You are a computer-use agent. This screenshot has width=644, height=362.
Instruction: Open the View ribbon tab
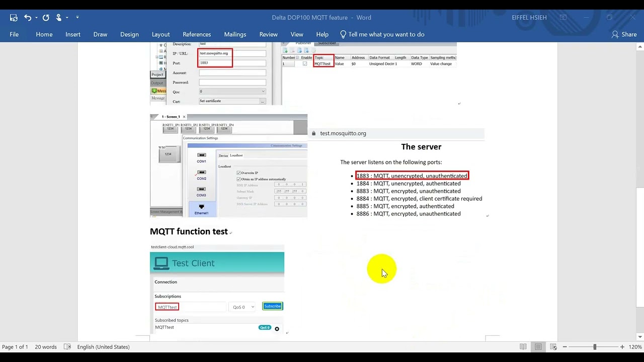297,34
